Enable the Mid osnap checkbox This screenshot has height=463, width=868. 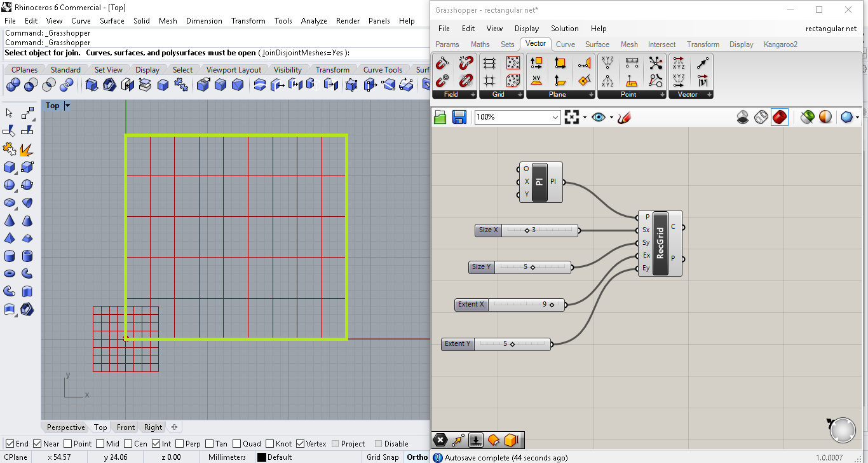pyautogui.click(x=100, y=444)
